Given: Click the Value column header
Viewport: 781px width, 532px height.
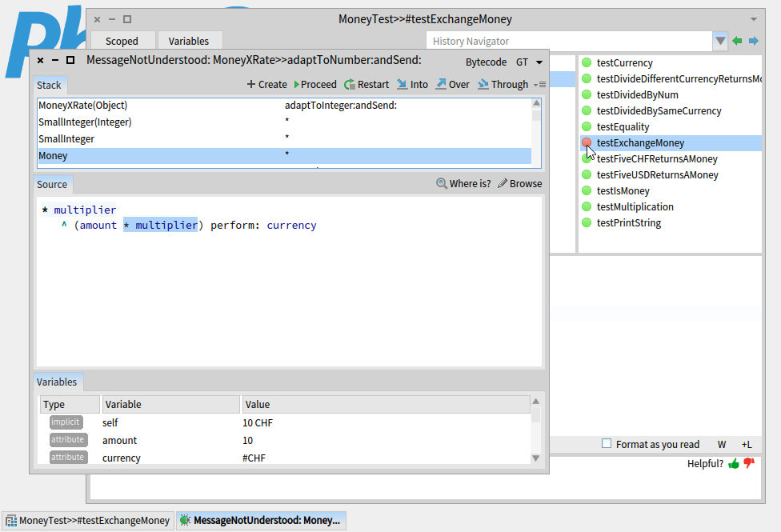Looking at the screenshot, I should [386, 405].
